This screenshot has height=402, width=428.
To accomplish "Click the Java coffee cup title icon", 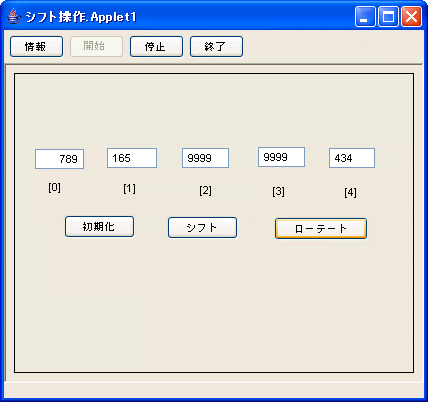I will tap(14, 17).
